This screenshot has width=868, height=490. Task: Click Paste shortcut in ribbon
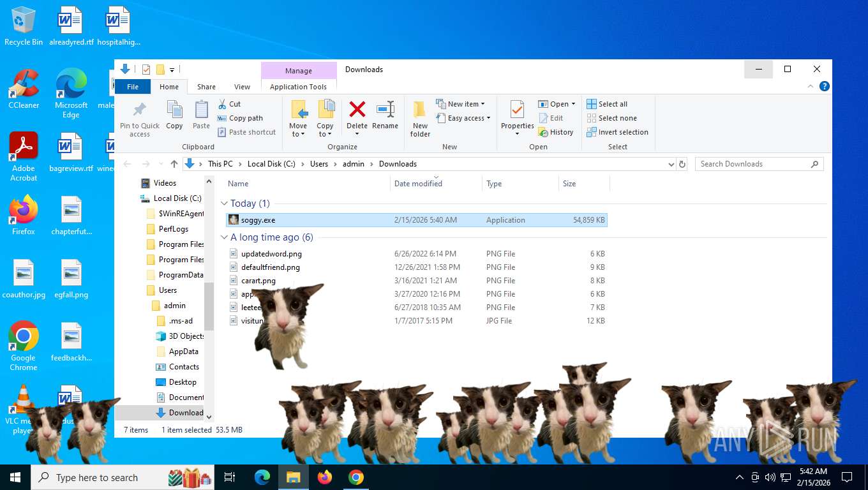tap(247, 132)
